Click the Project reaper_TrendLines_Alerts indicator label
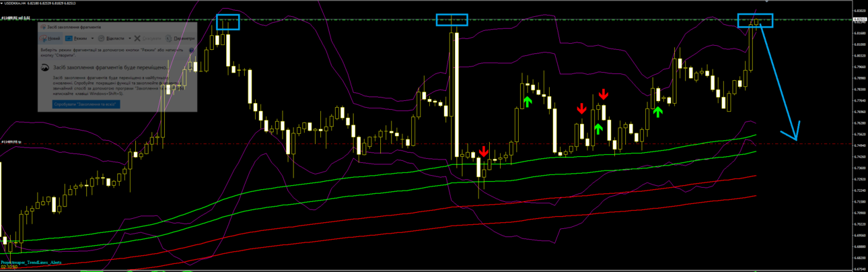 pyautogui.click(x=31, y=261)
